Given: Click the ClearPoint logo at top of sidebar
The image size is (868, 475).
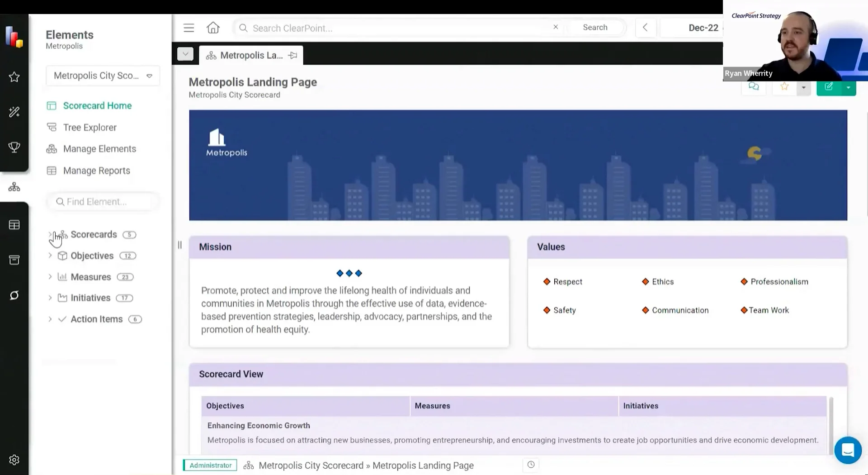Looking at the screenshot, I should coord(14,36).
